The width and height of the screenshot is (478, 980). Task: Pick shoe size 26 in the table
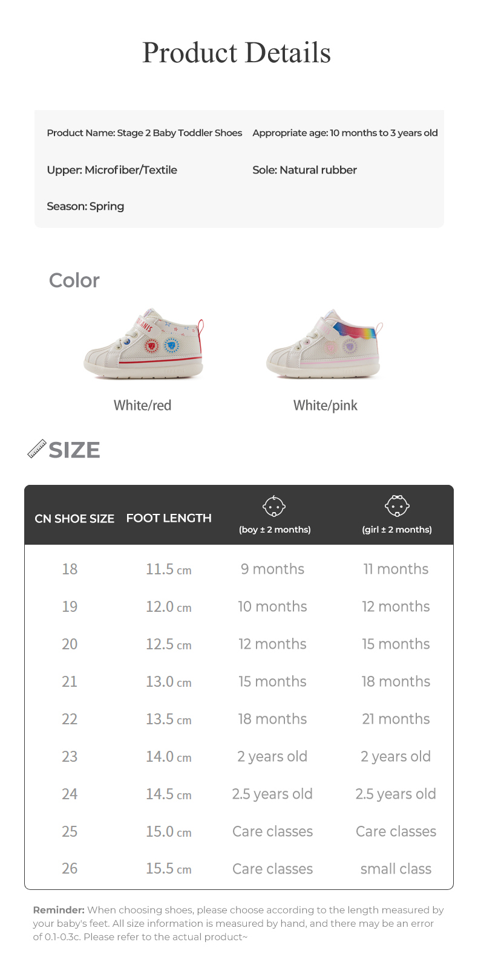(x=70, y=869)
